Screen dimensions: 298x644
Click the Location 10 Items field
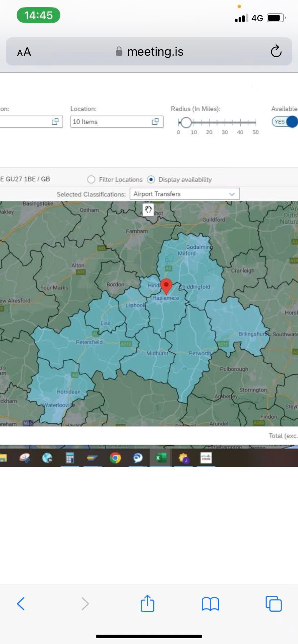point(117,122)
